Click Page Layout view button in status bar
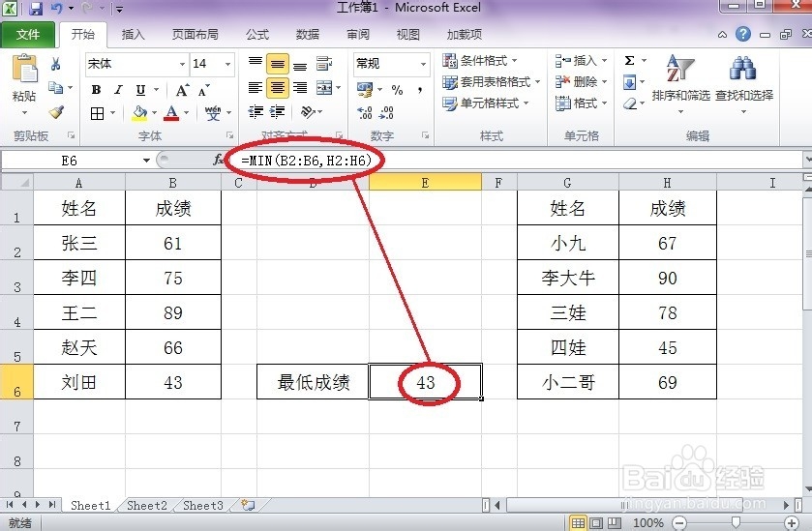The image size is (812, 531). click(596, 522)
